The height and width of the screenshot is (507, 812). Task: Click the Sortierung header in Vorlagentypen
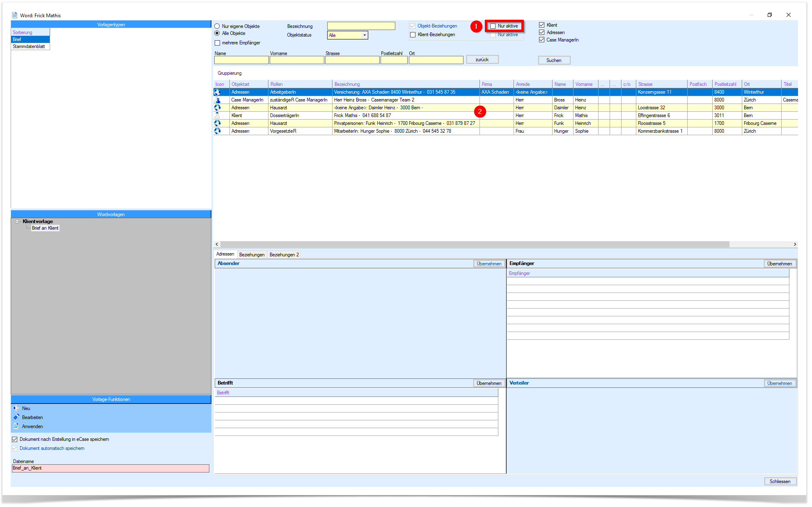point(30,32)
